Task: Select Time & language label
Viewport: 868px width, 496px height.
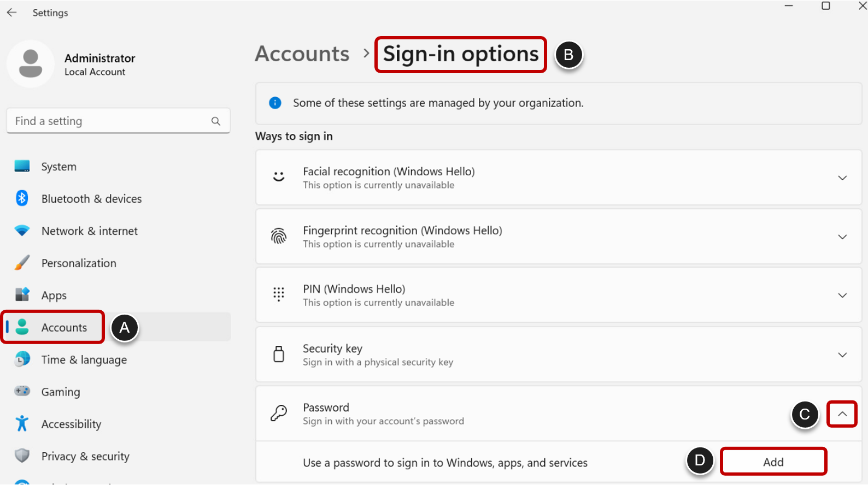Action: coord(84,360)
